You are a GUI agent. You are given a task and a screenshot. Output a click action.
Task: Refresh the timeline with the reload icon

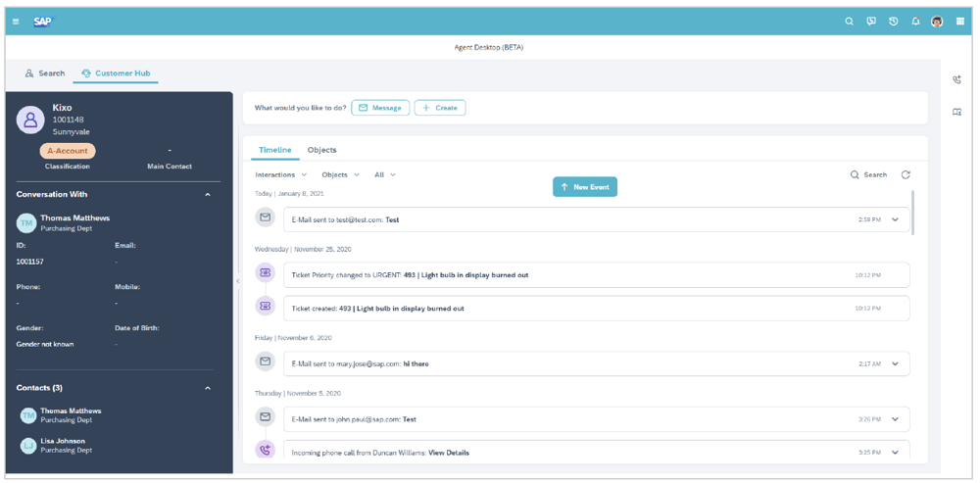click(906, 175)
